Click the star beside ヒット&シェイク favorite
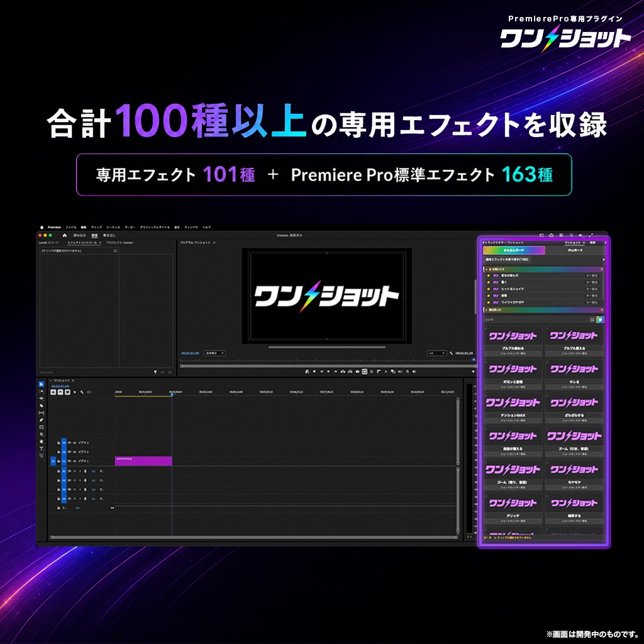This screenshot has height=644, width=644. click(488, 289)
